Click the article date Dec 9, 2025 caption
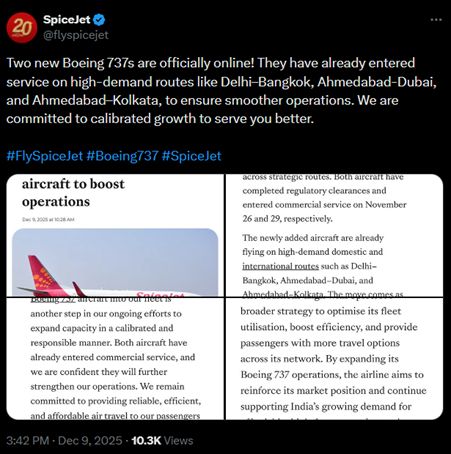 click(48, 220)
